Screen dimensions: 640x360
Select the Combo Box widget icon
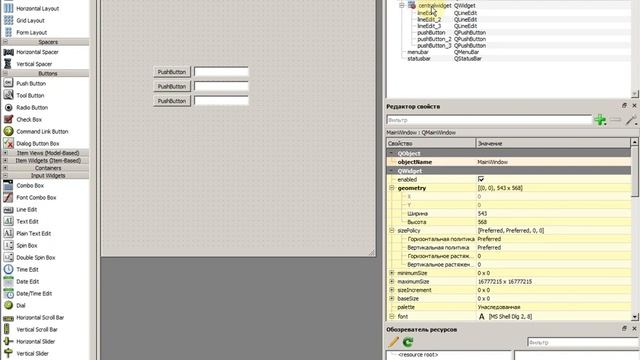(8, 185)
